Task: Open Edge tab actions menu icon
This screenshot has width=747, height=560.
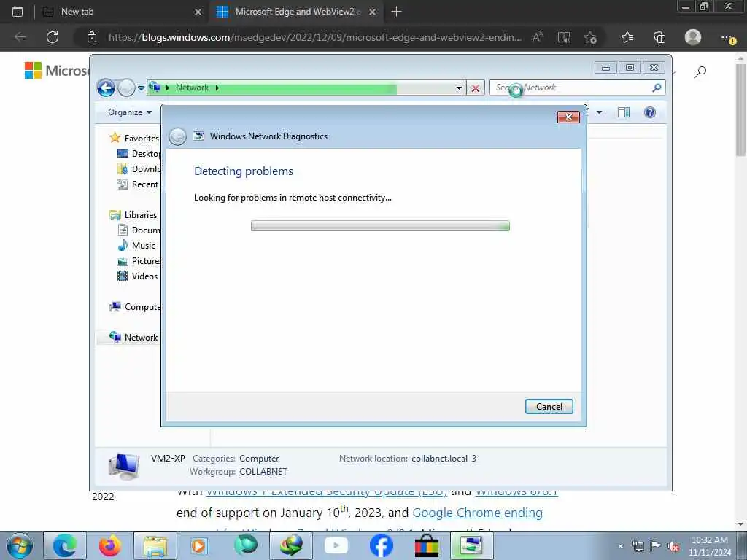Action: tap(18, 12)
